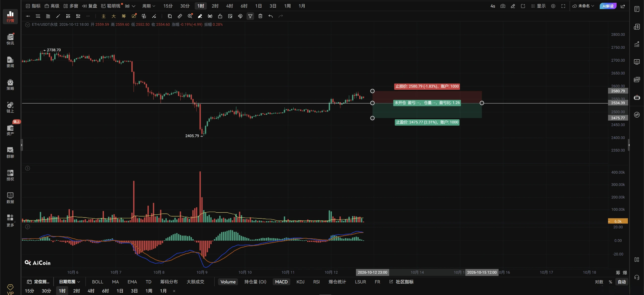Click the screenshot camera icon
644x295 pixels.
pyautogui.click(x=503, y=6)
